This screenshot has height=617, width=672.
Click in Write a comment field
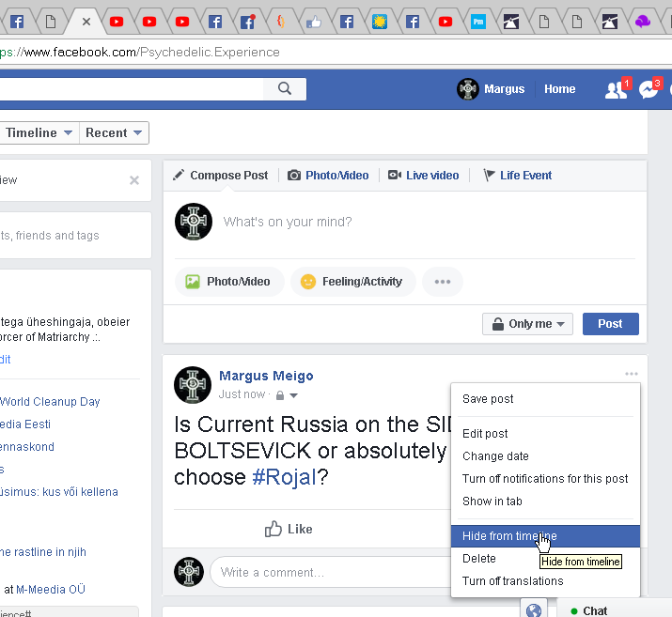[x=330, y=572]
